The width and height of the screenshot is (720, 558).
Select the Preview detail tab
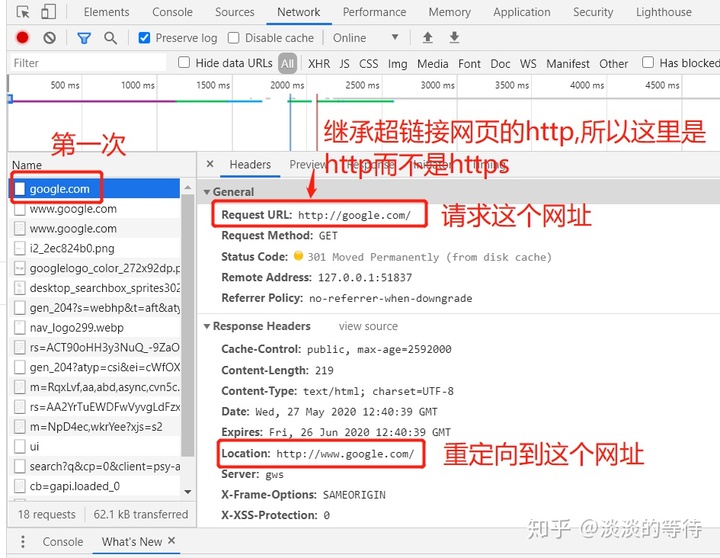click(308, 164)
